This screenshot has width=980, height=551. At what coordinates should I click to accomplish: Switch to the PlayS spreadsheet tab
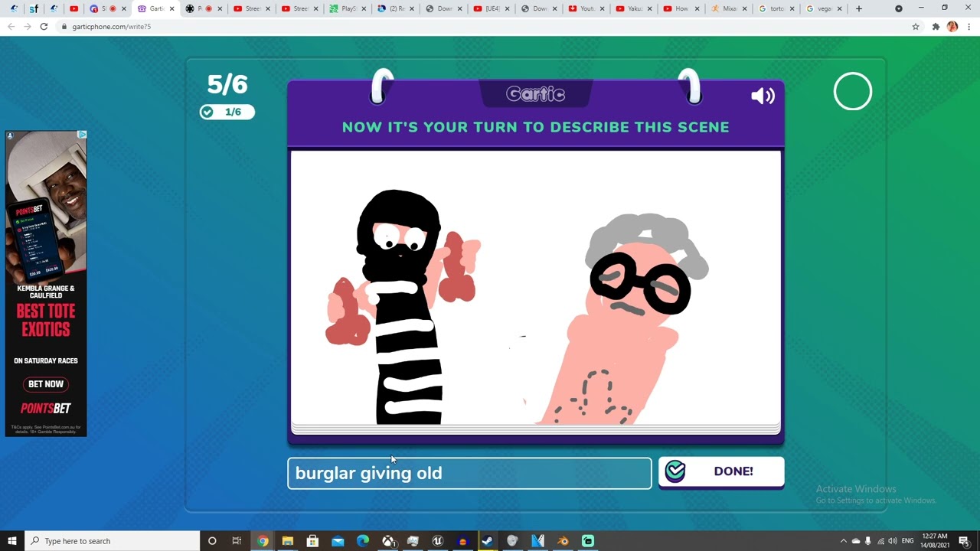coord(348,8)
